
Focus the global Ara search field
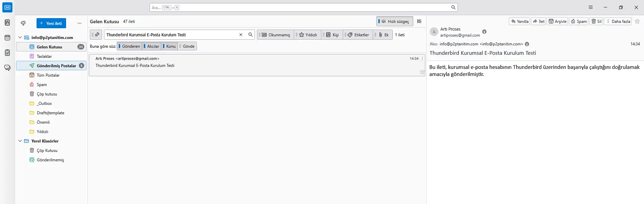coord(304,7)
